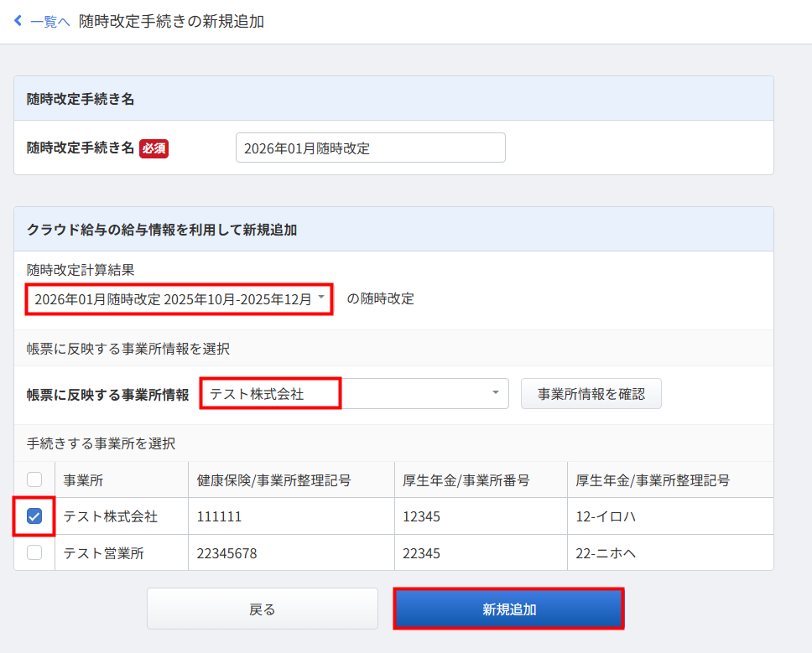Screen dimensions: 812x653
Task: Uncheck the テスト株式会社 checkbox
Action: pos(34,516)
